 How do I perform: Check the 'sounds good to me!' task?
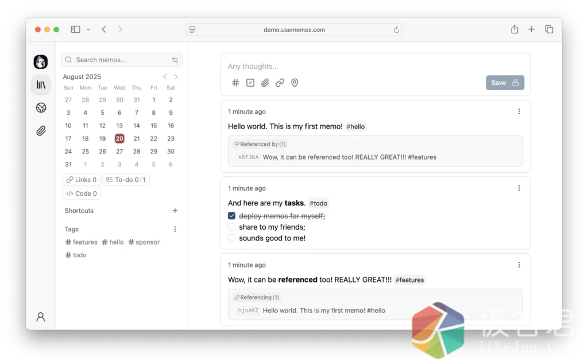click(x=231, y=238)
